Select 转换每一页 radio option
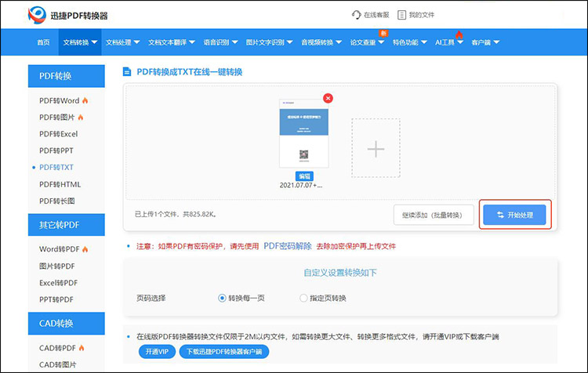This screenshot has width=588, height=373. pyautogui.click(x=222, y=298)
